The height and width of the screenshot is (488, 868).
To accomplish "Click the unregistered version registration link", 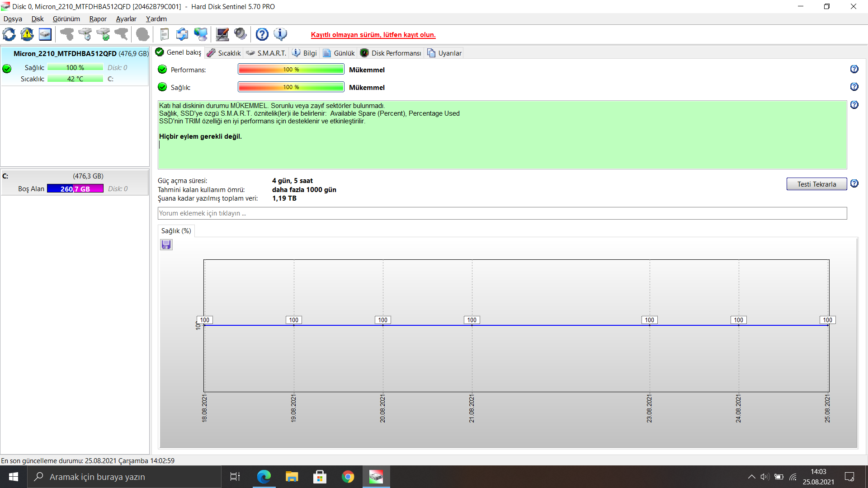I will [373, 35].
